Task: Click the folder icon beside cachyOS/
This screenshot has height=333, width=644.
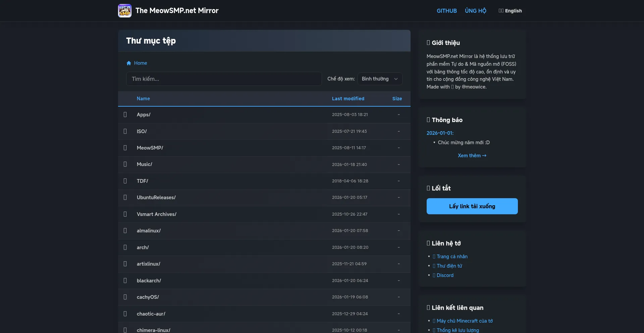Action: [125, 297]
